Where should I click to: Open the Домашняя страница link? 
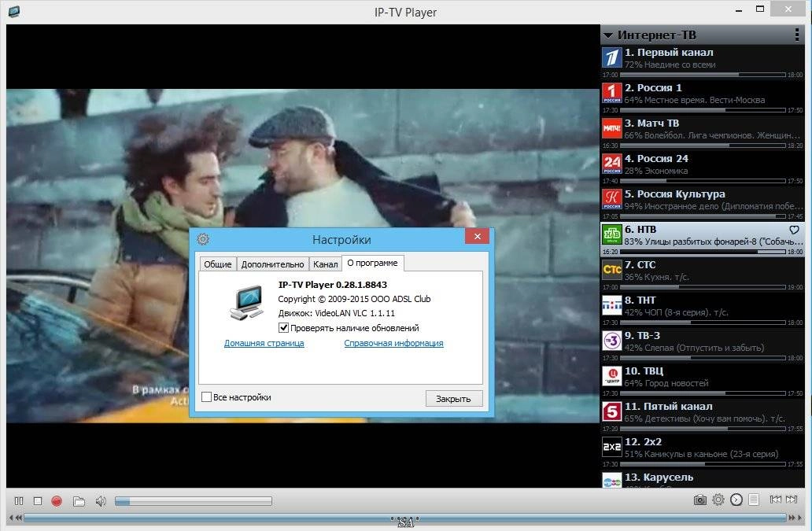264,343
